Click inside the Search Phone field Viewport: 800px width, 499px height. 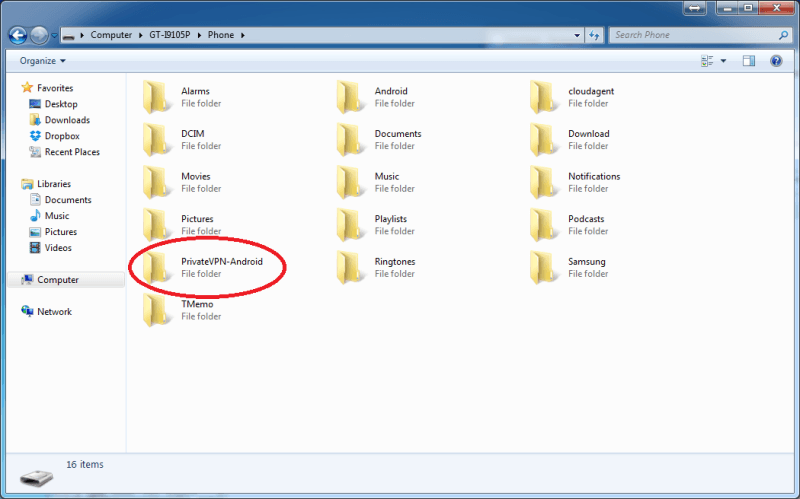click(x=690, y=35)
